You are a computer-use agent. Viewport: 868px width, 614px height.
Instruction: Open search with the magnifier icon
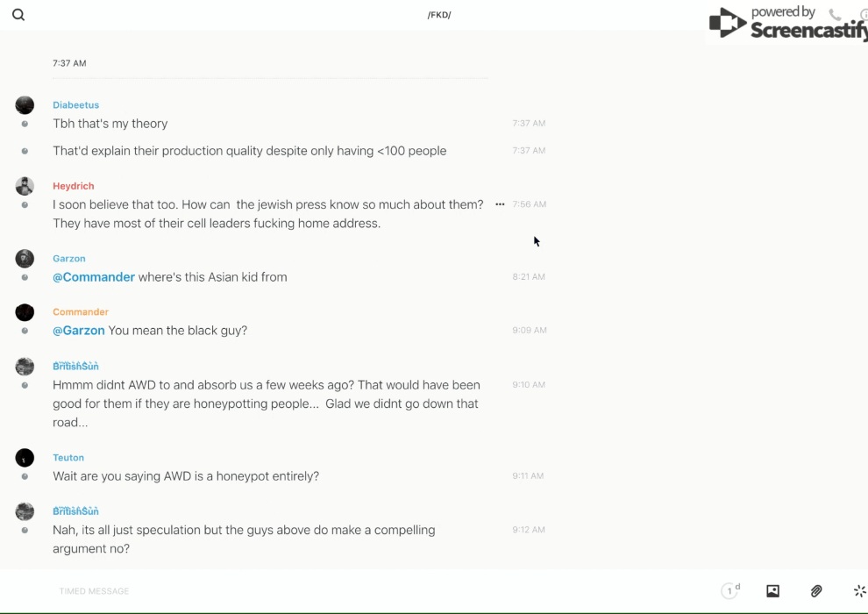18,15
